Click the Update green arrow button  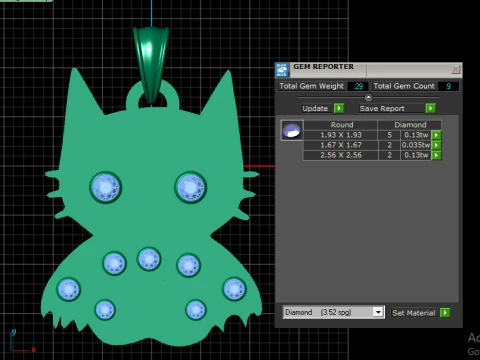[x=339, y=108]
